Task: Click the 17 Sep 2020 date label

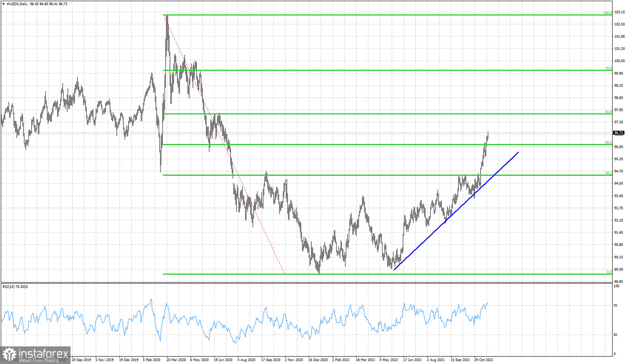Action: [x=271, y=360]
